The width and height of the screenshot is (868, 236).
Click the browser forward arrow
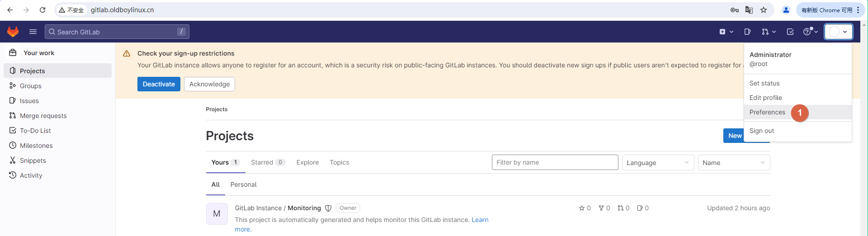26,10
